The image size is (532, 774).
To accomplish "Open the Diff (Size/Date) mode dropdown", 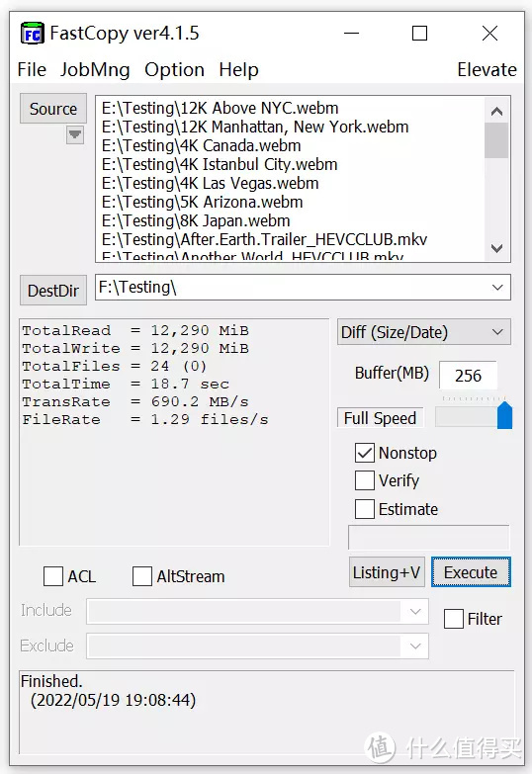I will pyautogui.click(x=497, y=332).
